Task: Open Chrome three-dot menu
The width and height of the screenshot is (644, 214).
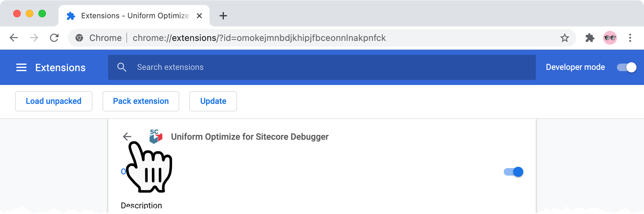Action: pos(630,38)
